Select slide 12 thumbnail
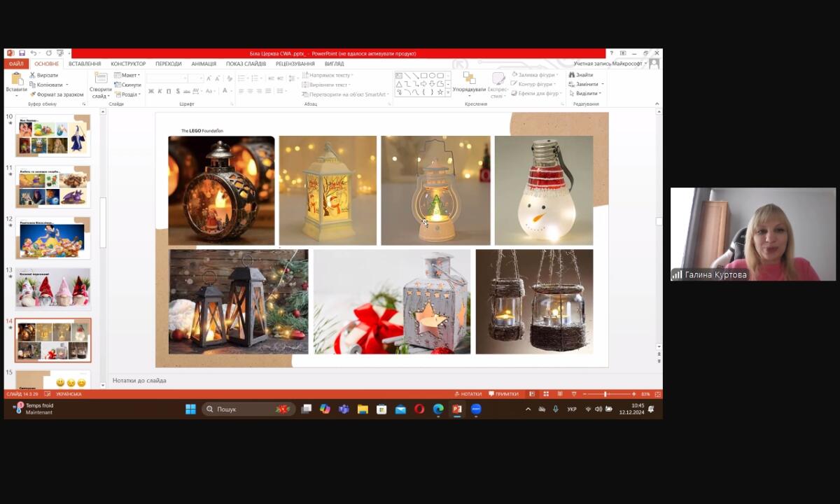This screenshot has width=840, height=504. click(x=53, y=238)
